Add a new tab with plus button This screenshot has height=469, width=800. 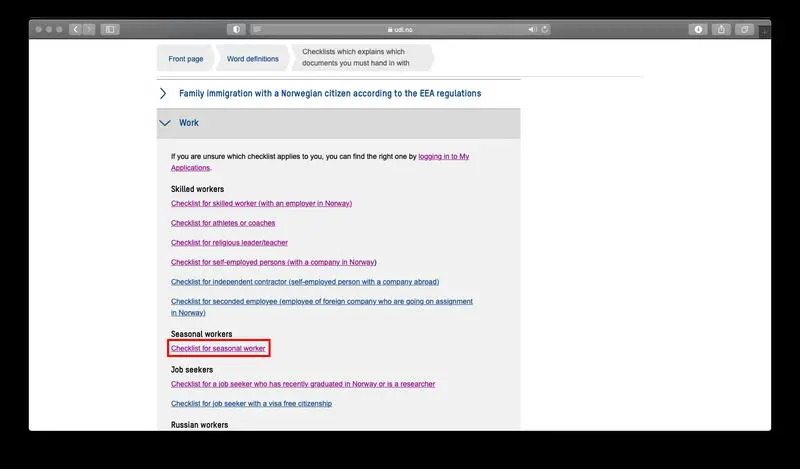(x=765, y=32)
